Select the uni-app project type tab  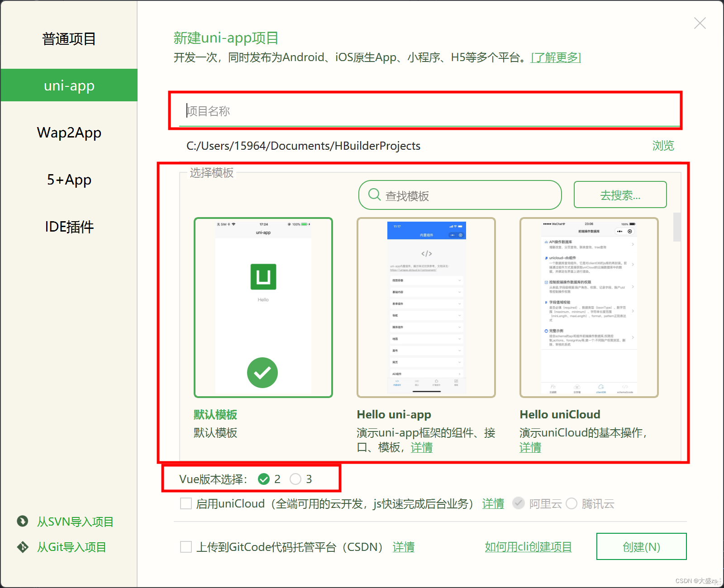click(x=69, y=85)
